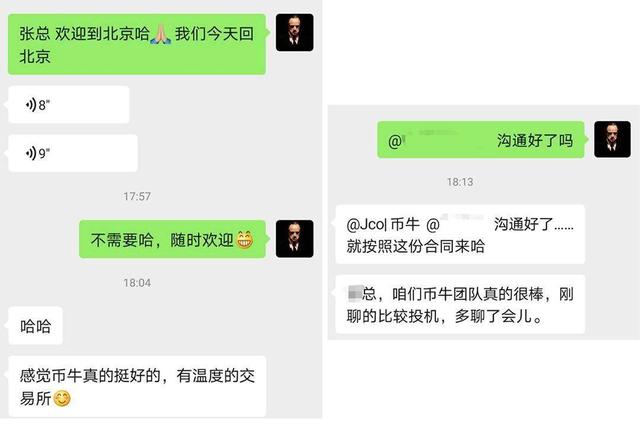Click the '@Jco| 币牛' mention text
This screenshot has width=640, height=444.
[x=383, y=224]
